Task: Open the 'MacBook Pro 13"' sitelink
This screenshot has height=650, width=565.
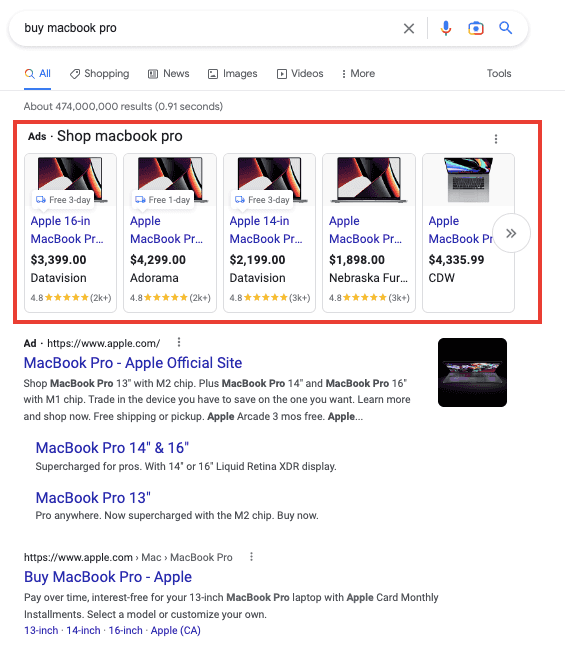Action: [93, 497]
